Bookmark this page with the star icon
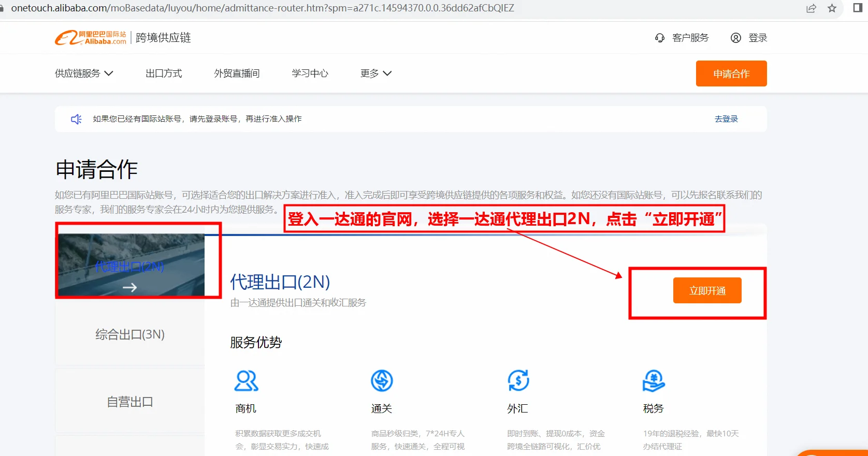Viewport: 868px width, 456px height. click(832, 8)
